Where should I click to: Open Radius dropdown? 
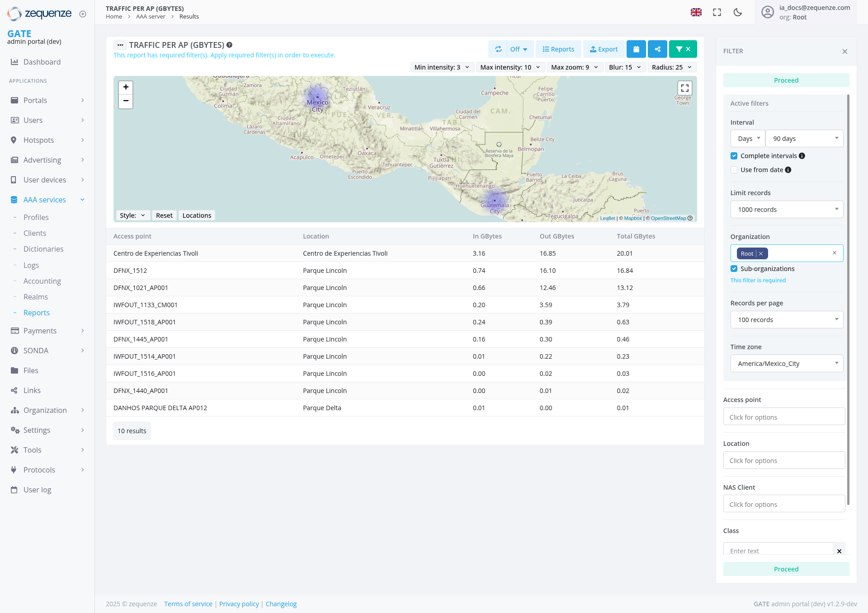672,67
